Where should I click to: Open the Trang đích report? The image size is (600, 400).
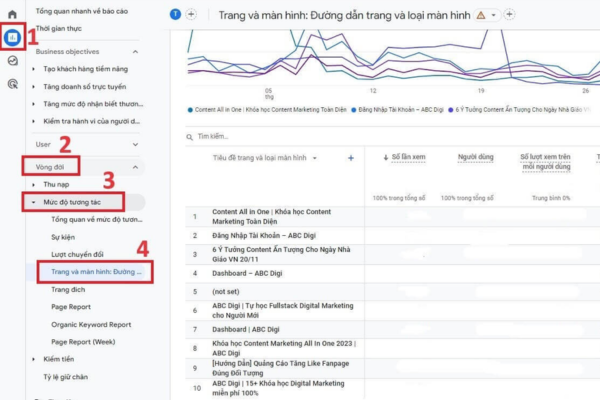click(68, 290)
